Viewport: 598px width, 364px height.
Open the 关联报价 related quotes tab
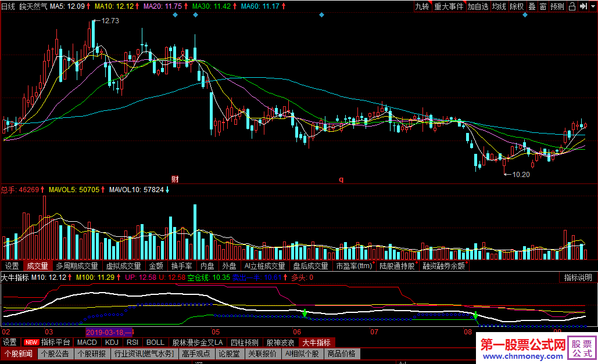[x=263, y=354]
